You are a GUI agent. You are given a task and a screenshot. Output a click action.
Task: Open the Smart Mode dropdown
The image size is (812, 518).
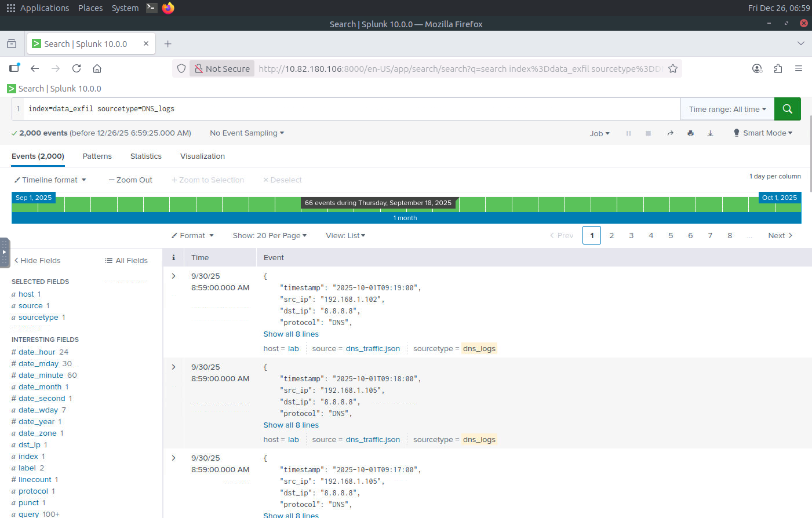pos(763,133)
